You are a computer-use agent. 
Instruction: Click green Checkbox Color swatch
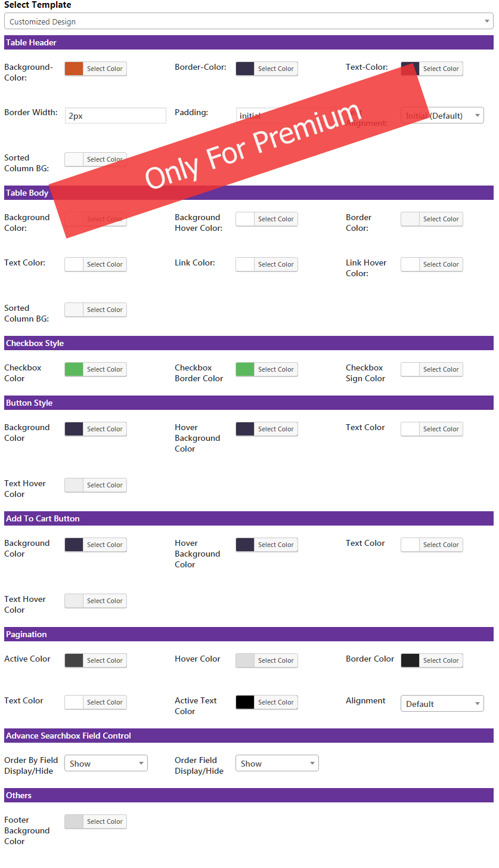point(74,369)
